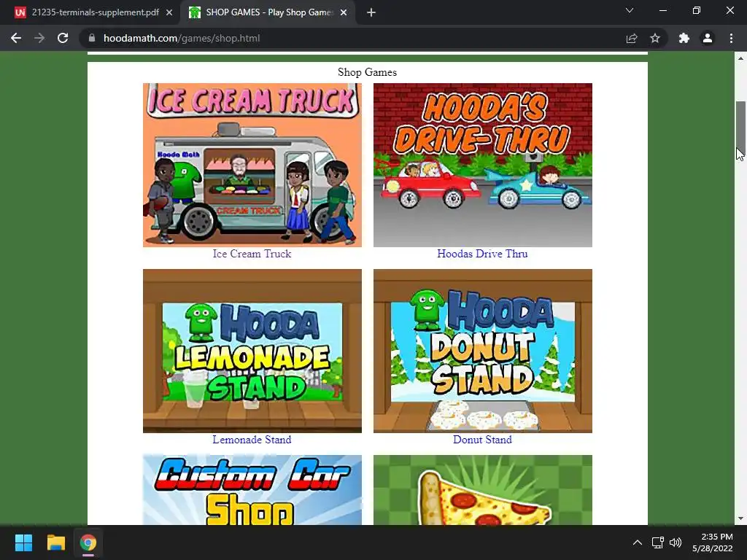The height and width of the screenshot is (560, 747).
Task: Open the volume speaker tray icon
Action: pyautogui.click(x=676, y=542)
